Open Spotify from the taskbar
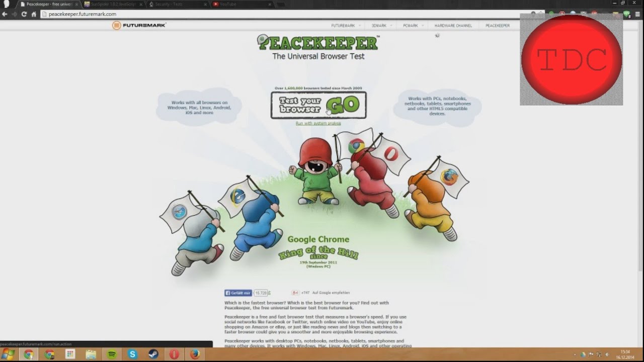The width and height of the screenshot is (644, 362). (x=112, y=354)
